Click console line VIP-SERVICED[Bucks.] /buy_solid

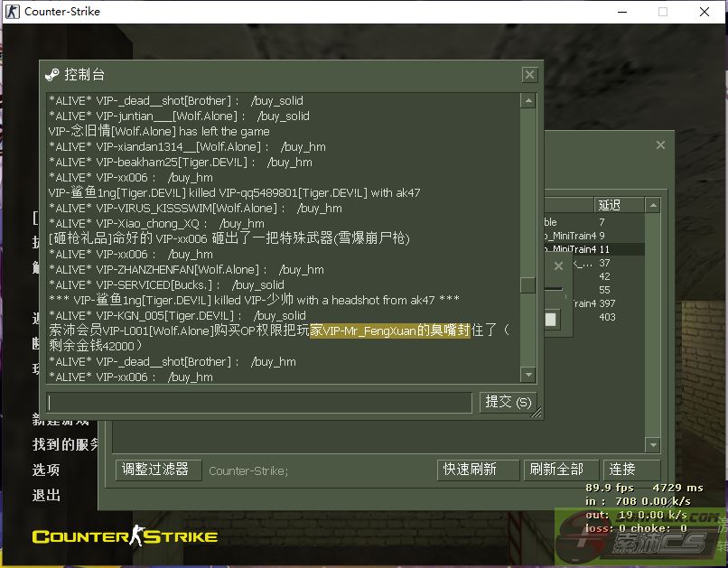166,284
